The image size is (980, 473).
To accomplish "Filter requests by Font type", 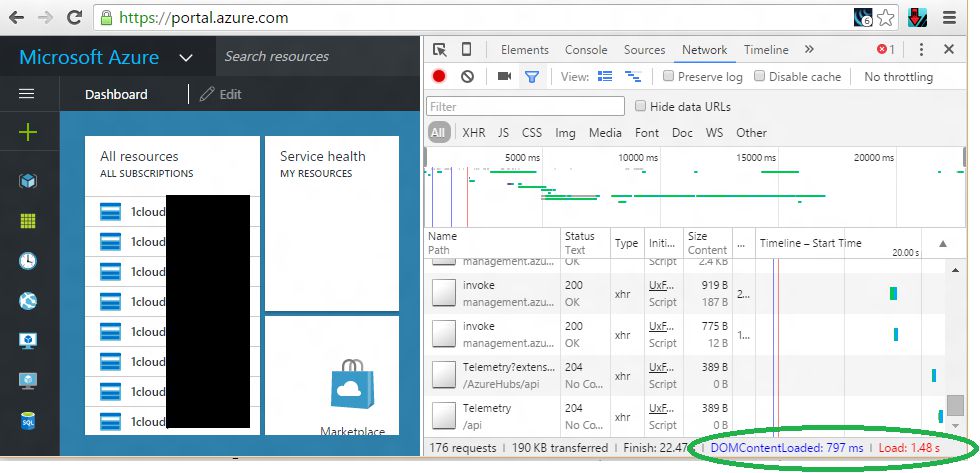I will (x=647, y=132).
